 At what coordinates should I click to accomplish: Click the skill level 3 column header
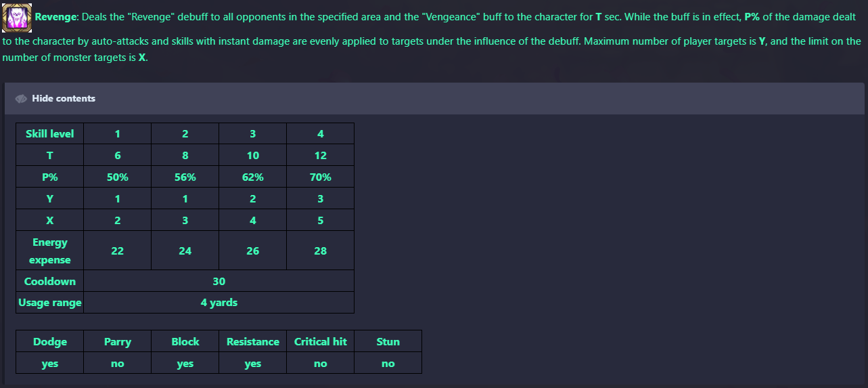[253, 133]
